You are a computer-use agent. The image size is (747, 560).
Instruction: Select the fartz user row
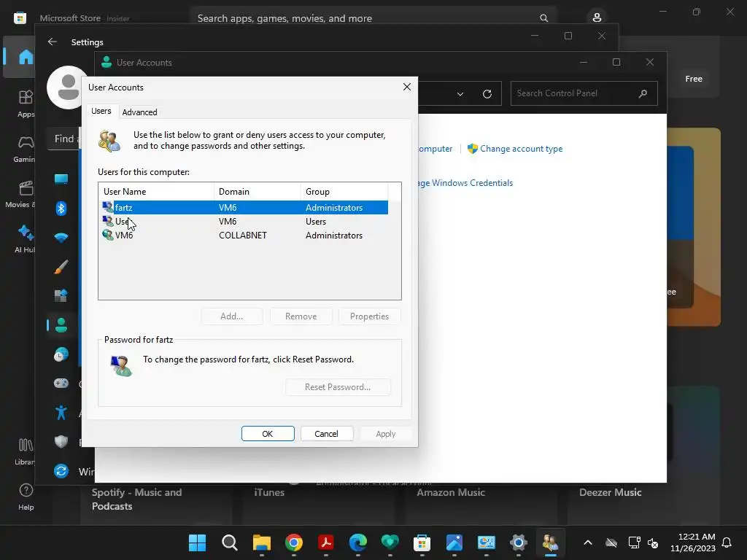coord(245,208)
